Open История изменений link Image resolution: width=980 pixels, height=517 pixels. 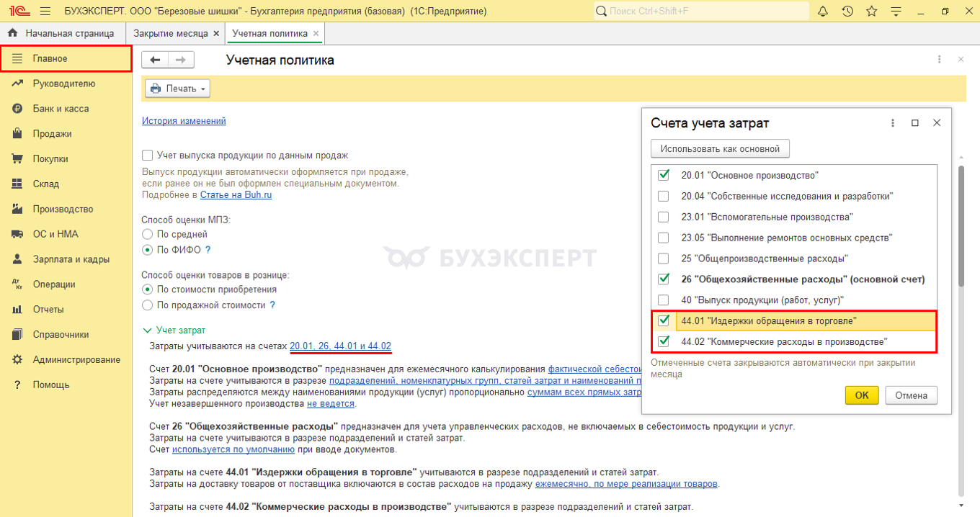[184, 121]
